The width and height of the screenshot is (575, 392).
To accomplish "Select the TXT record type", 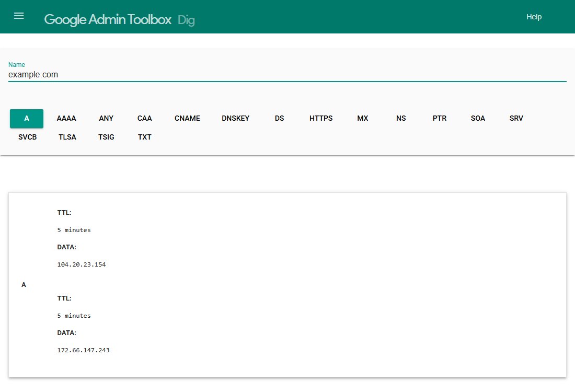I will pos(144,137).
